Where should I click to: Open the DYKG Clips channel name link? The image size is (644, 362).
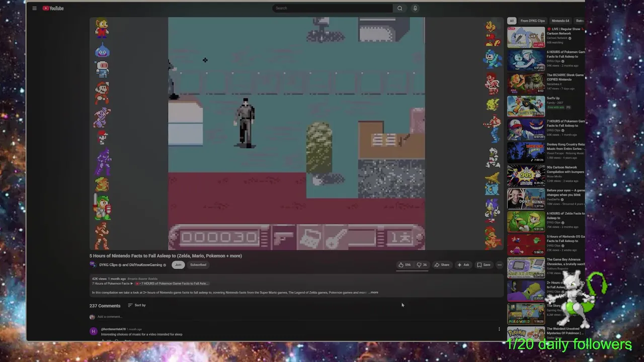point(108,265)
